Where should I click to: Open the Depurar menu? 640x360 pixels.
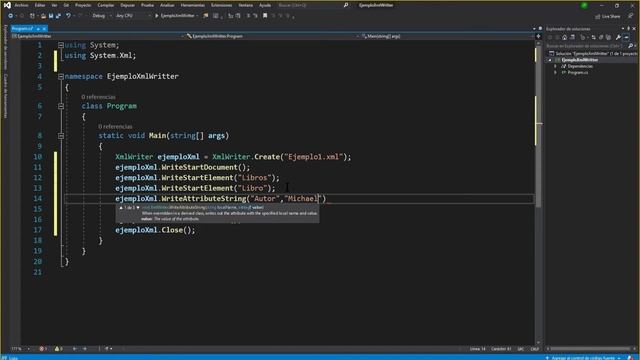click(127, 5)
